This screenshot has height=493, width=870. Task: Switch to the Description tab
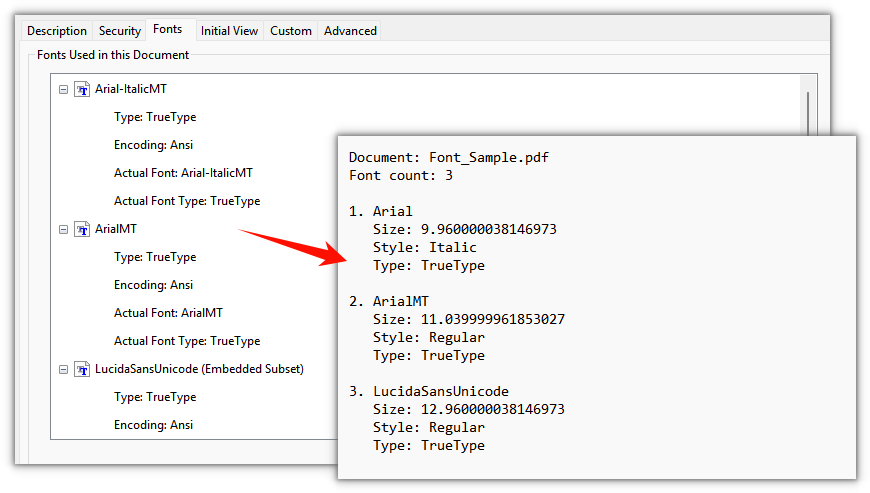pos(57,31)
